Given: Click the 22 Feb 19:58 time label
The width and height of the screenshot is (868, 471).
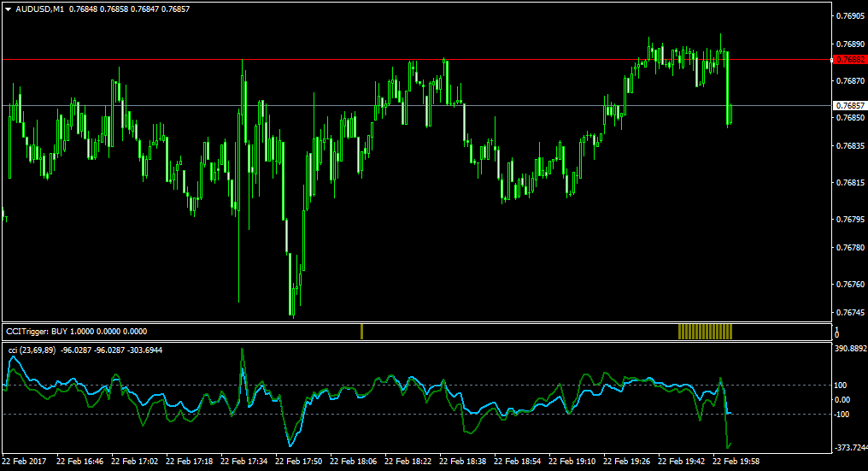Looking at the screenshot, I should [x=736, y=461].
